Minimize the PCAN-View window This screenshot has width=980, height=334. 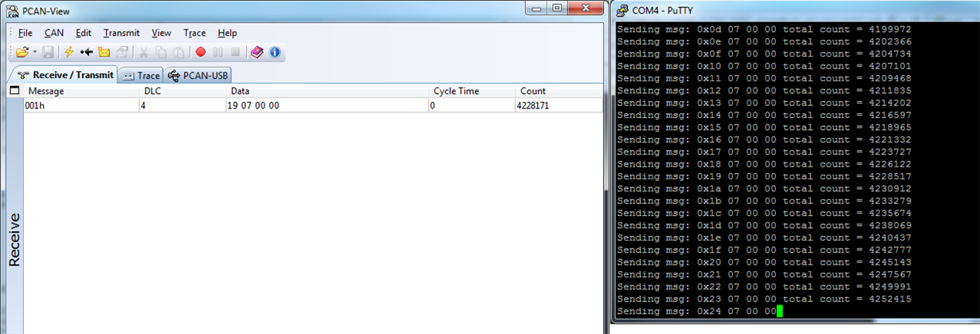coord(535,7)
